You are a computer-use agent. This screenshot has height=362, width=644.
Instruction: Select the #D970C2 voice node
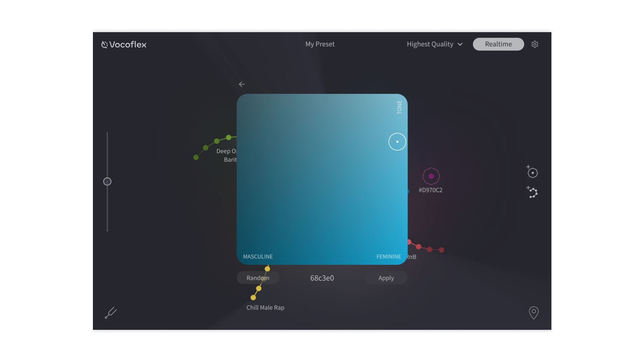pyautogui.click(x=431, y=176)
